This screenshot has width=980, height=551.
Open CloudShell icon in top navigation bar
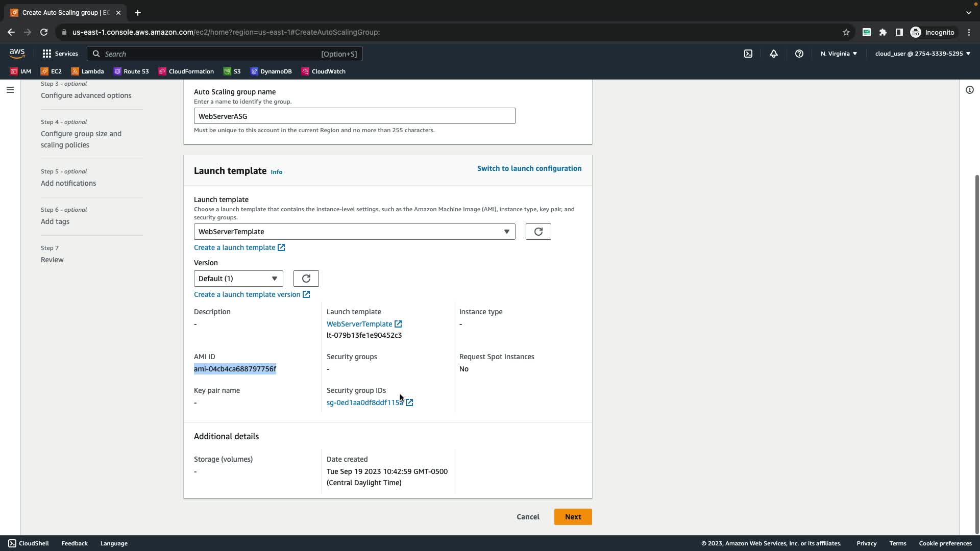(x=748, y=54)
